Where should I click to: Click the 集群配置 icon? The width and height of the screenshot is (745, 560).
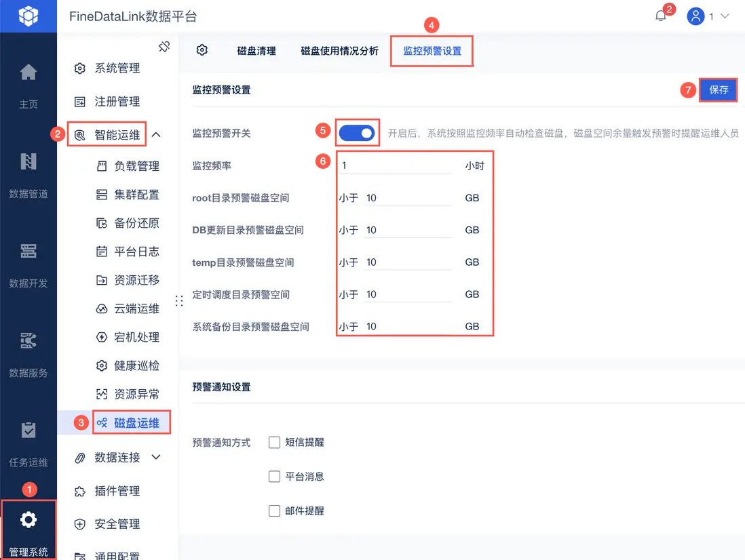point(102,195)
